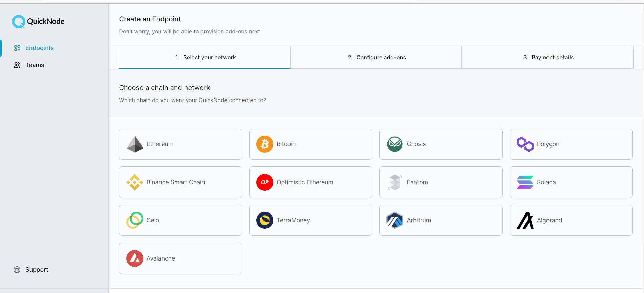This screenshot has height=293, width=644.
Task: Click the Endpoints grid icon in sidebar
Action: (17, 48)
